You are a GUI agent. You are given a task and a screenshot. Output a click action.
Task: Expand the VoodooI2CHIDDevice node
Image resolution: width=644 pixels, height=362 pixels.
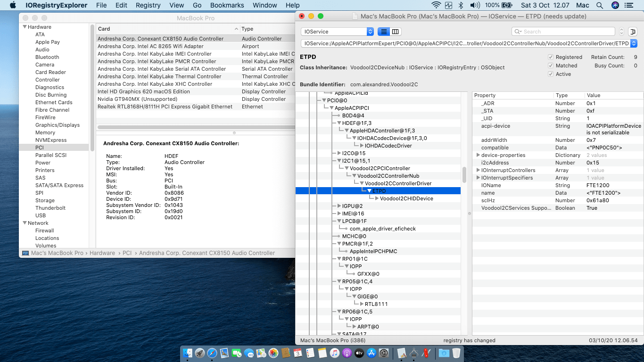(377, 198)
